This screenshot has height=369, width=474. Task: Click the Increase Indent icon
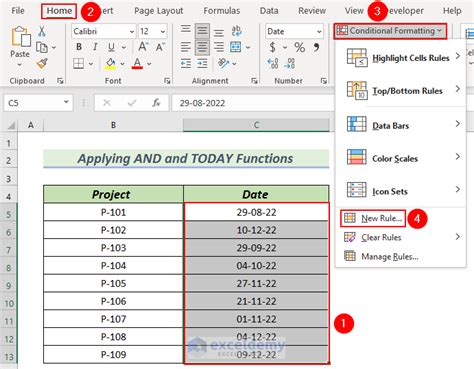[x=202, y=63]
